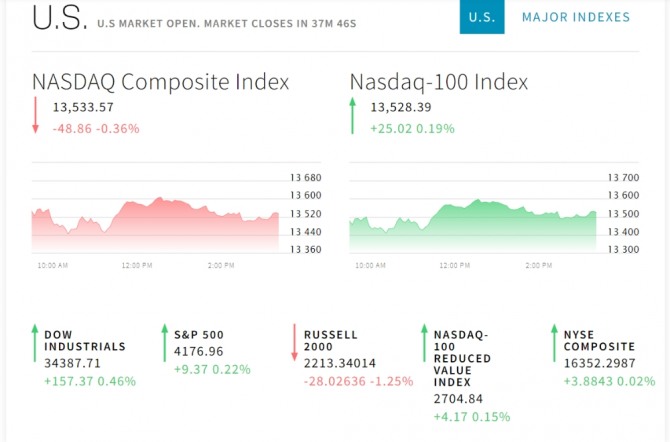
Task: Open the NYSE Composite quote
Action: (x=599, y=340)
